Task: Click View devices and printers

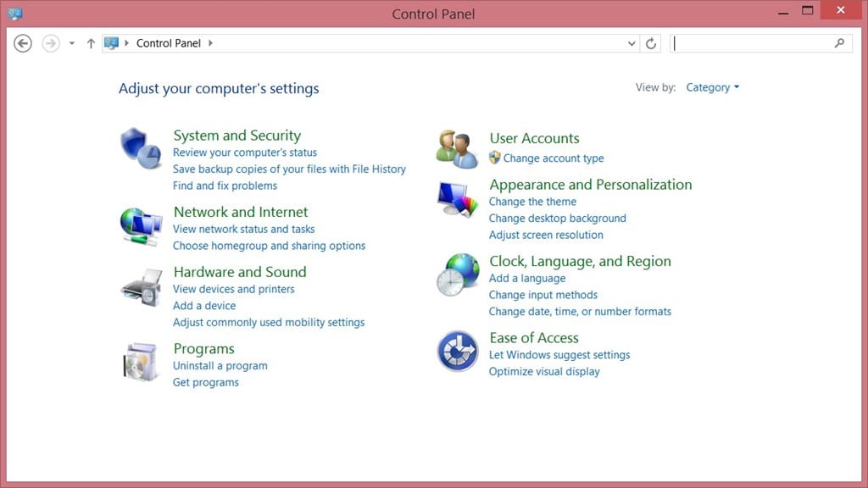Action: click(x=234, y=289)
